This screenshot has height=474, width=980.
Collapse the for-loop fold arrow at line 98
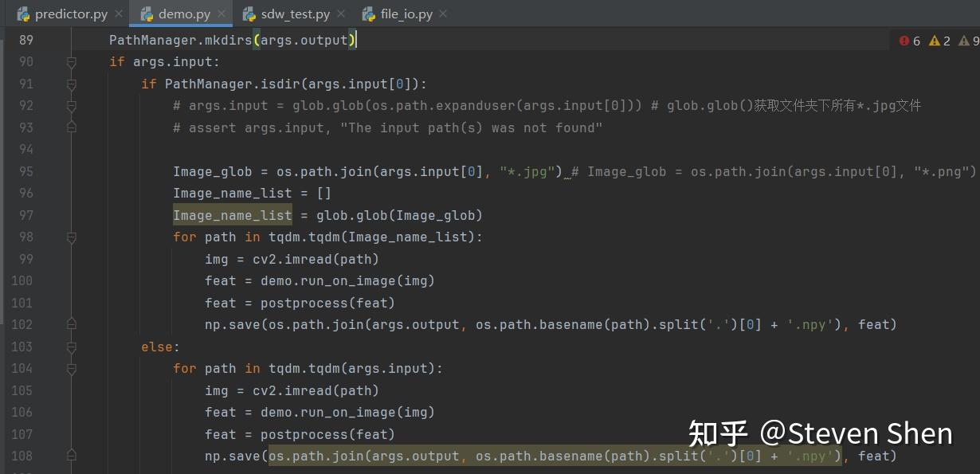tap(71, 237)
